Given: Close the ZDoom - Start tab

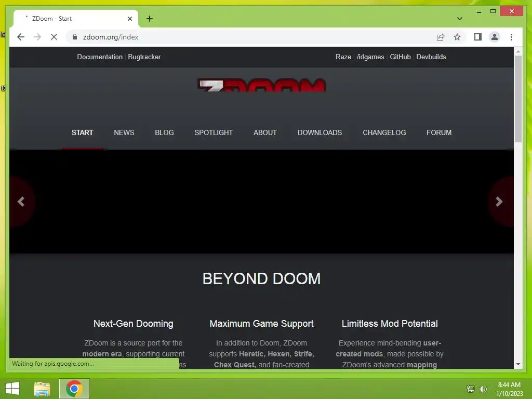Looking at the screenshot, I should [x=129, y=19].
